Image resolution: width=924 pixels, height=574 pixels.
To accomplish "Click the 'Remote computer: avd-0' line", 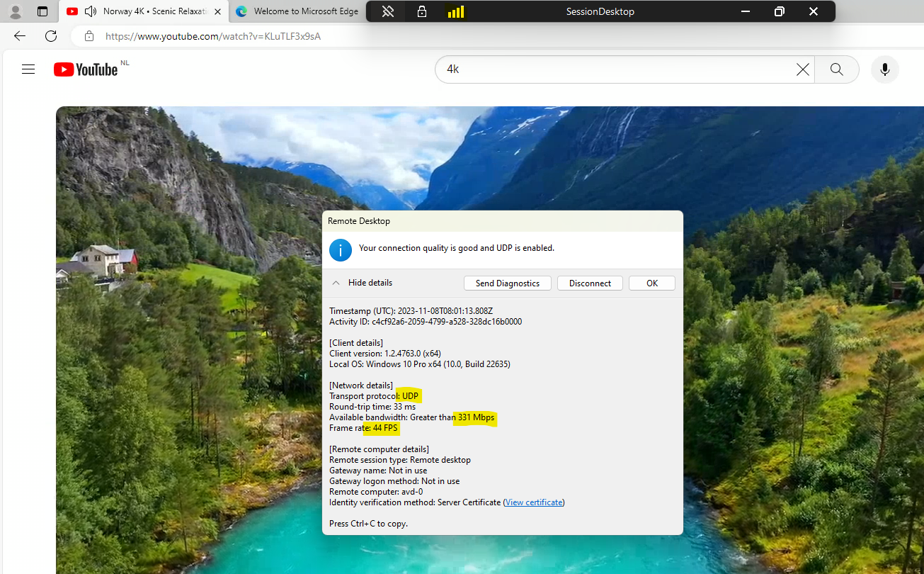I will pyautogui.click(x=376, y=492).
